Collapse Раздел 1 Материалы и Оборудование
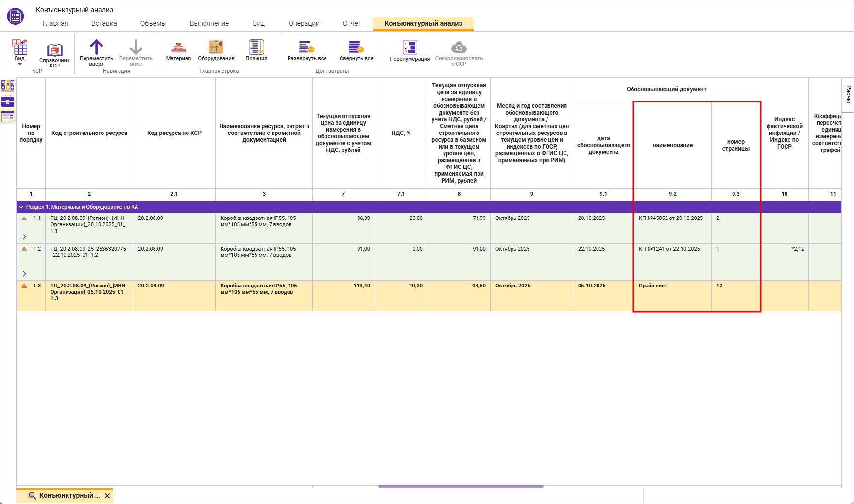Image resolution: width=854 pixels, height=504 pixels. click(x=21, y=207)
